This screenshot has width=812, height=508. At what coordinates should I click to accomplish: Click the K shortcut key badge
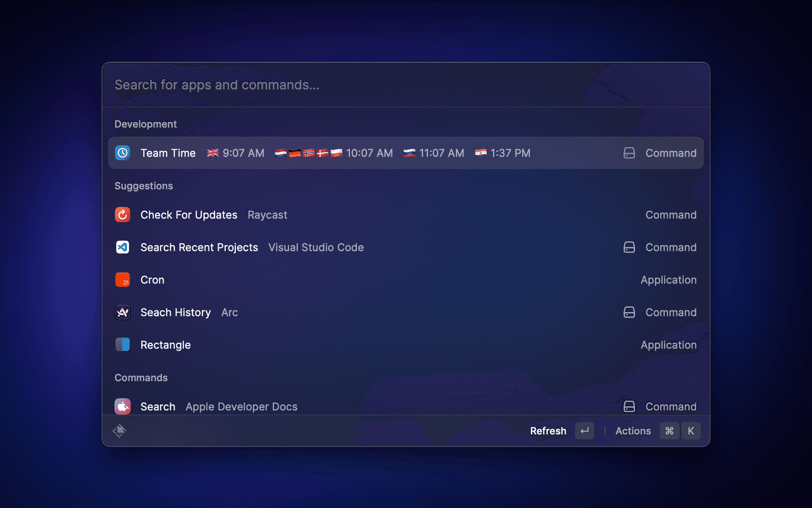pyautogui.click(x=691, y=431)
